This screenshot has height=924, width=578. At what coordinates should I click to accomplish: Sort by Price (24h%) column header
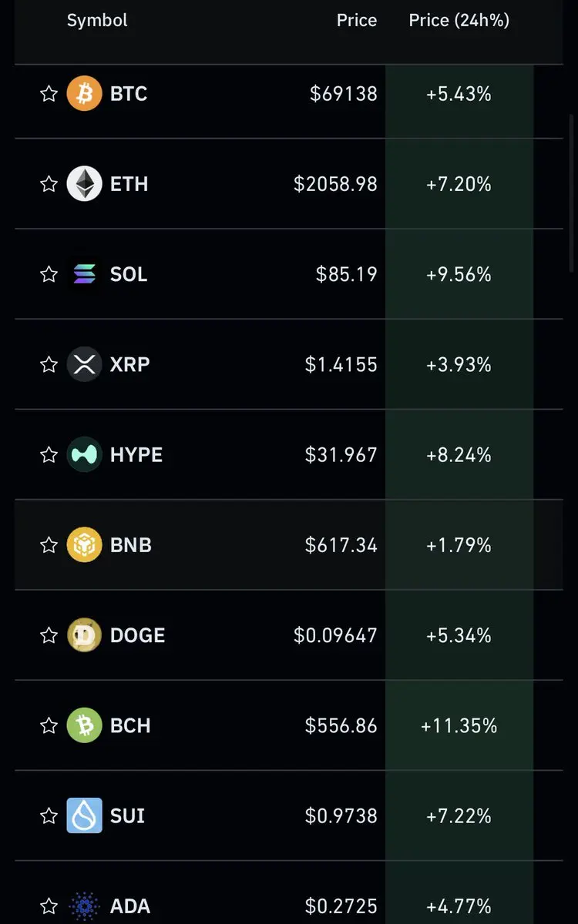click(x=459, y=21)
